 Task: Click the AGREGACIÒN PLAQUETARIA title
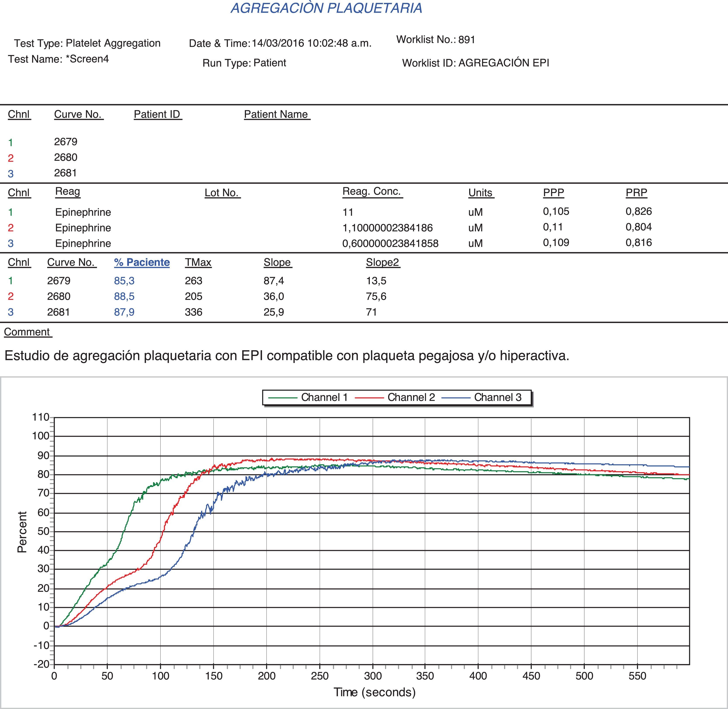coord(326,8)
